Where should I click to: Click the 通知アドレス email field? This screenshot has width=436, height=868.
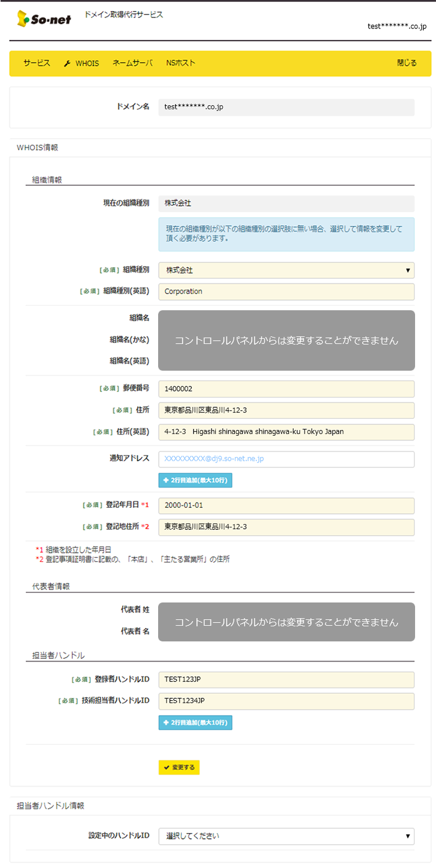pyautogui.click(x=286, y=459)
